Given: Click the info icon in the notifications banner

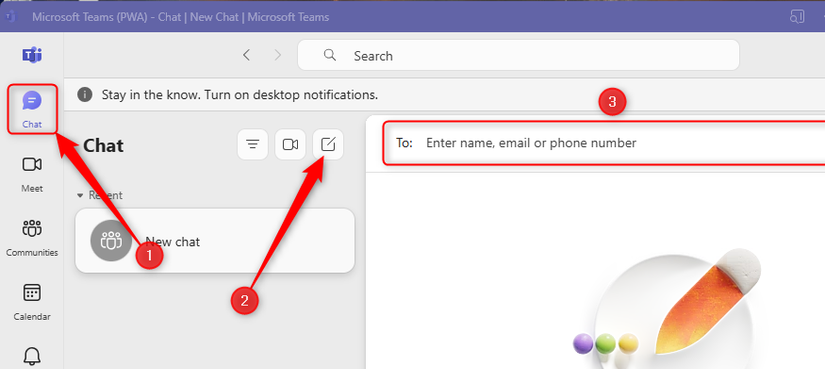Looking at the screenshot, I should [84, 95].
